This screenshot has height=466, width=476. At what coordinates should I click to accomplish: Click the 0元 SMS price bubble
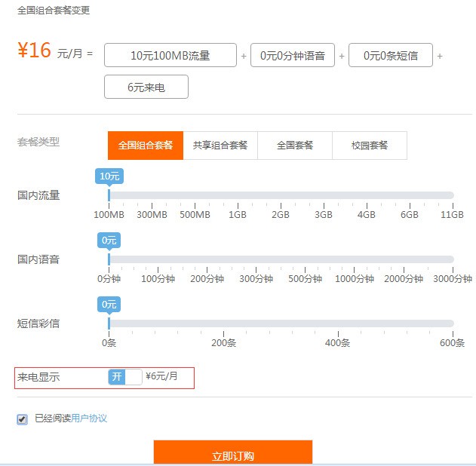[109, 305]
